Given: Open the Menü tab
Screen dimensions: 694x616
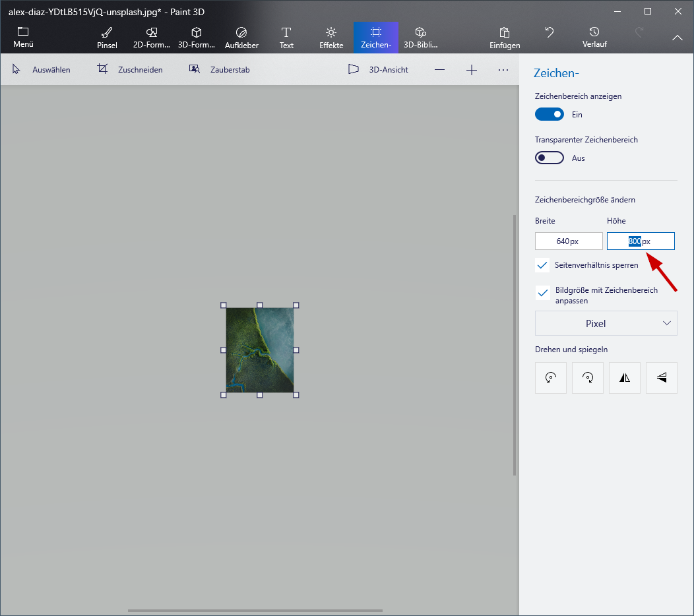Looking at the screenshot, I should point(23,38).
